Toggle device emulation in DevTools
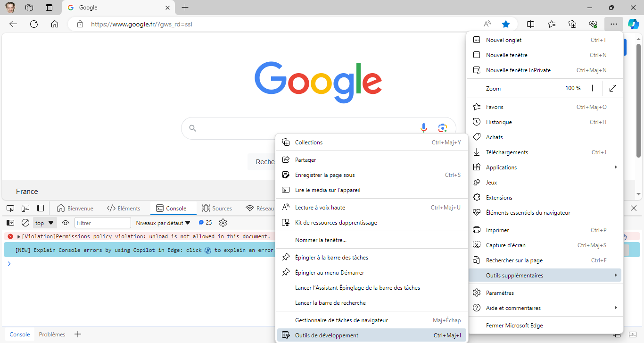The image size is (644, 343). 25,208
